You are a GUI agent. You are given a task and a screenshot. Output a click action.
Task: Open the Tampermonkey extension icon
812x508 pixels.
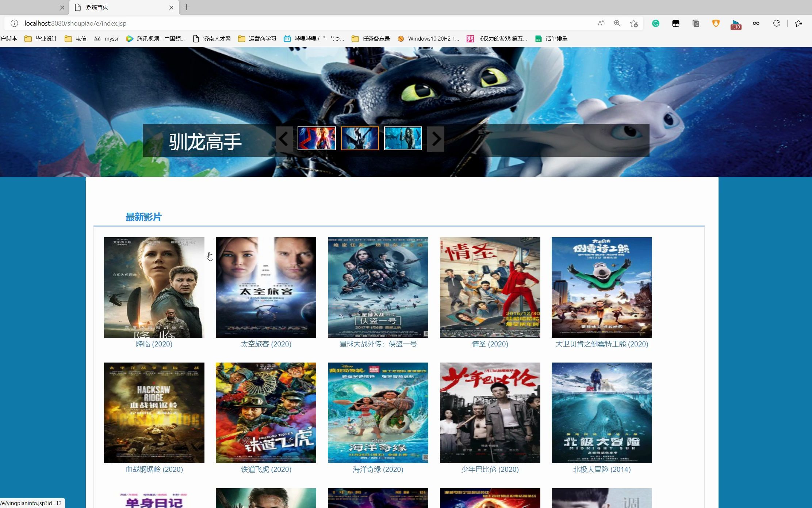[x=676, y=23]
